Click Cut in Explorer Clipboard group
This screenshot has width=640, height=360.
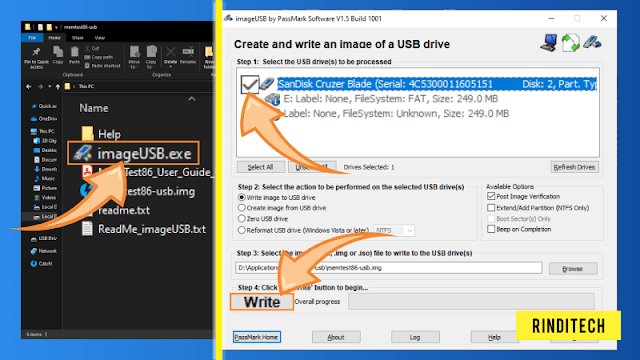pyautogui.click(x=92, y=48)
